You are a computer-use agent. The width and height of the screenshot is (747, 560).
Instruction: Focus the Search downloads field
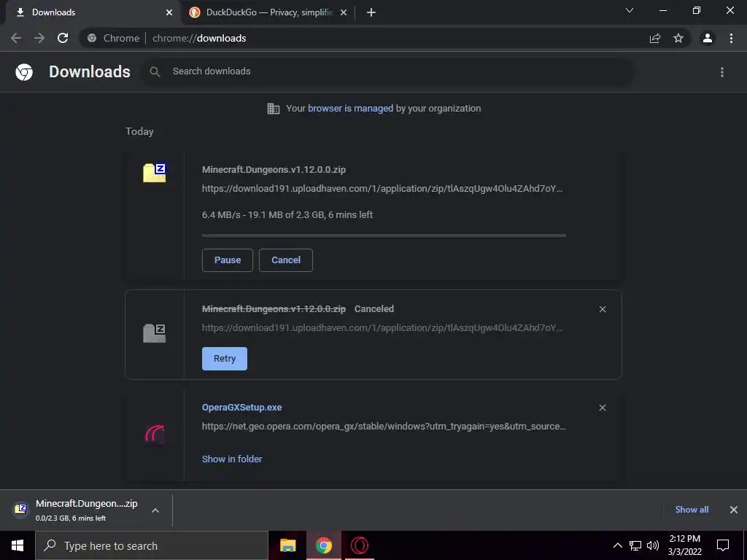click(x=387, y=71)
